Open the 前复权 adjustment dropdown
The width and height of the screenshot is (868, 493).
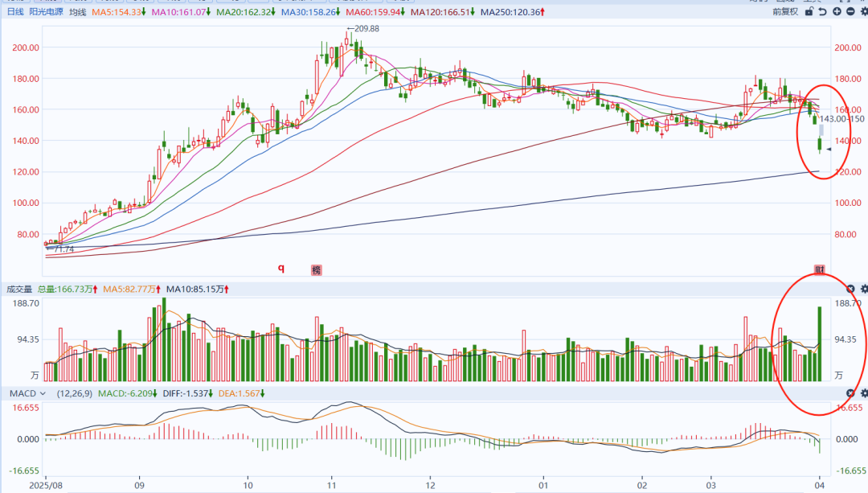[x=784, y=11]
